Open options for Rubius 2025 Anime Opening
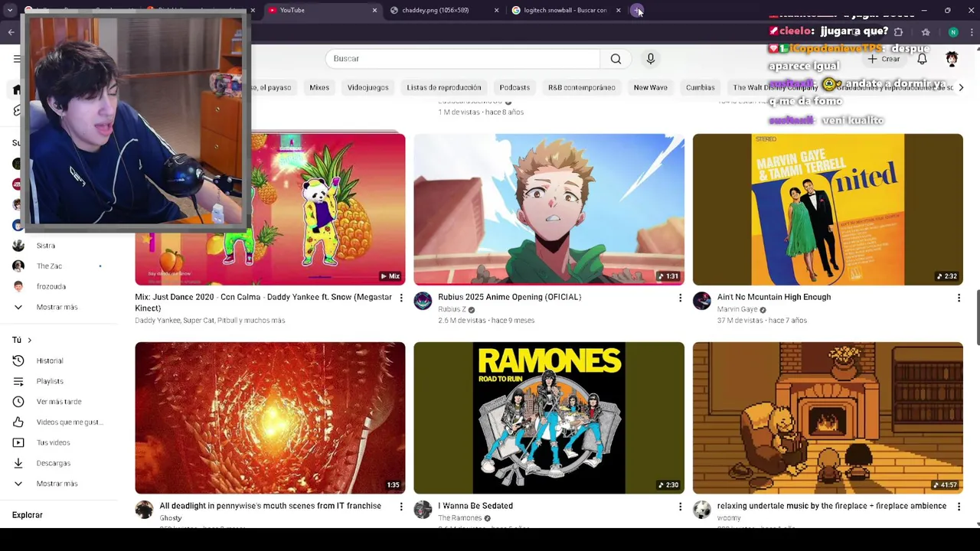 tap(680, 298)
